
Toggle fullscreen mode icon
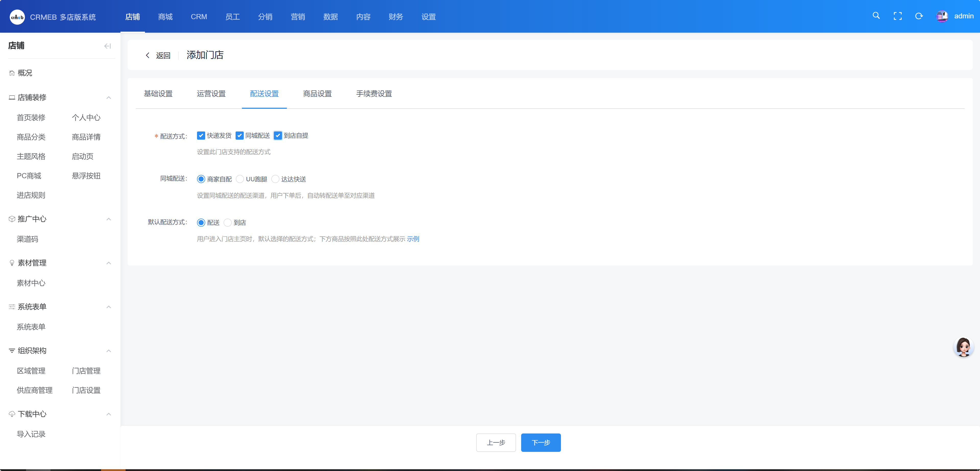coord(898,16)
